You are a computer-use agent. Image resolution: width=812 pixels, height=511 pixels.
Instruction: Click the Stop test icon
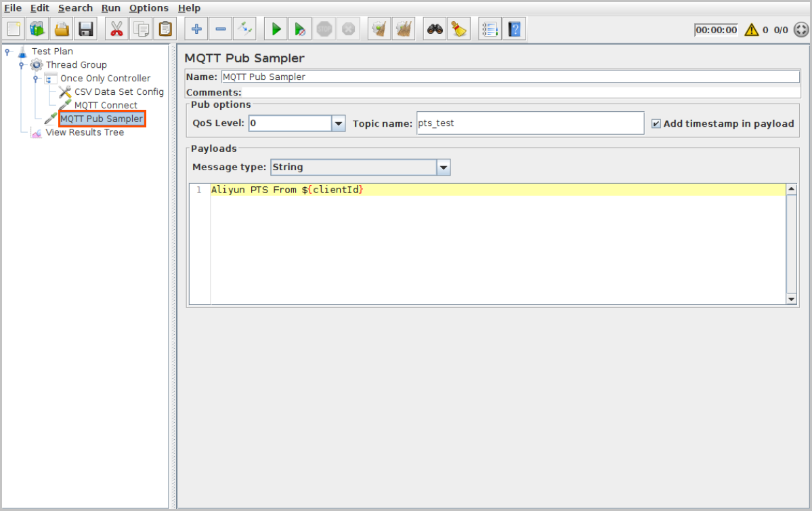click(324, 29)
